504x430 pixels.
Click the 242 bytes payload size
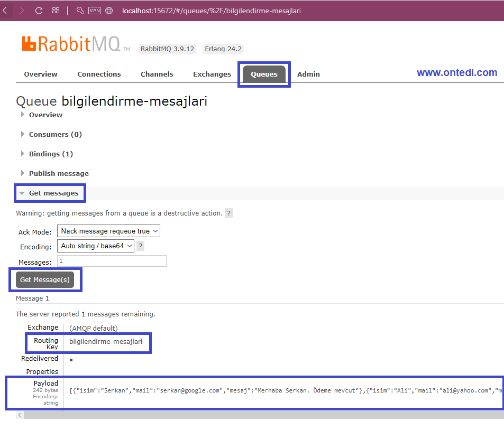point(45,390)
